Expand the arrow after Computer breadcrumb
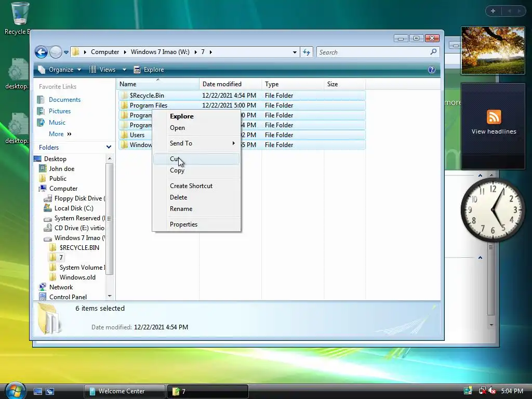Screen dimensions: 532x399 tap(125, 52)
